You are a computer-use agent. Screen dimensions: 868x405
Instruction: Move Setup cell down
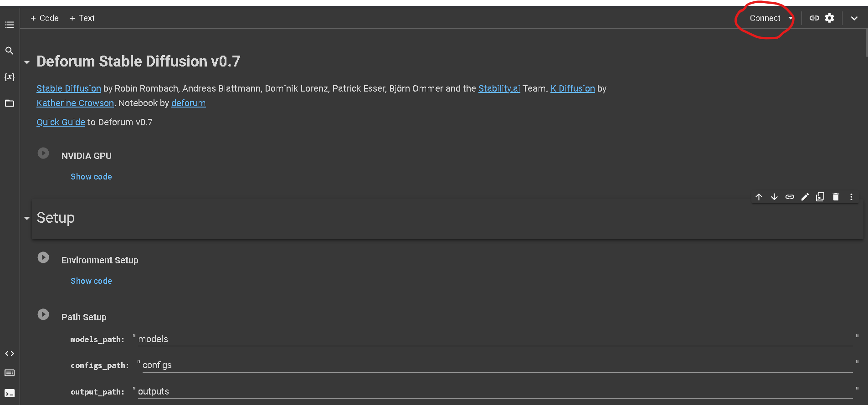(774, 197)
